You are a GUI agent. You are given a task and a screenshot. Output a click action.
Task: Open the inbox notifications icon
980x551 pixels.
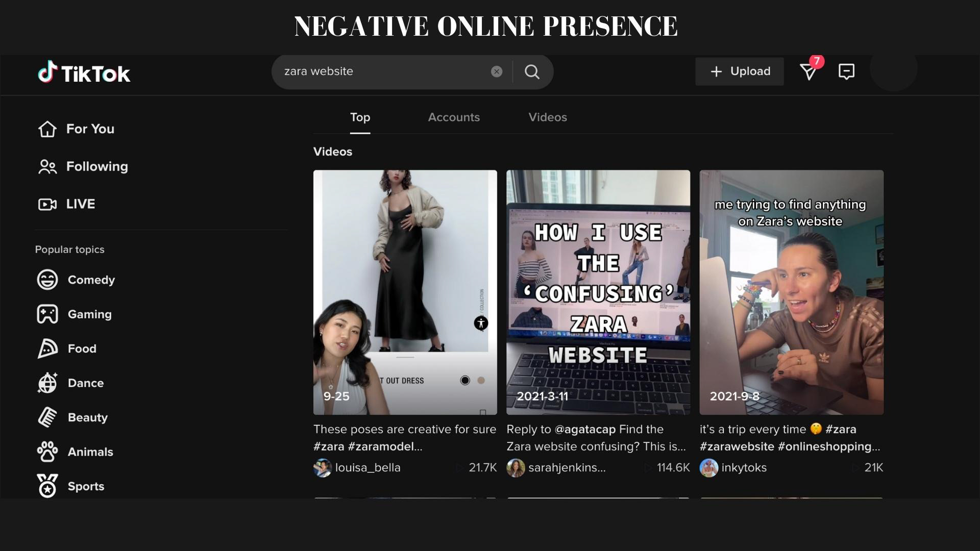(846, 71)
